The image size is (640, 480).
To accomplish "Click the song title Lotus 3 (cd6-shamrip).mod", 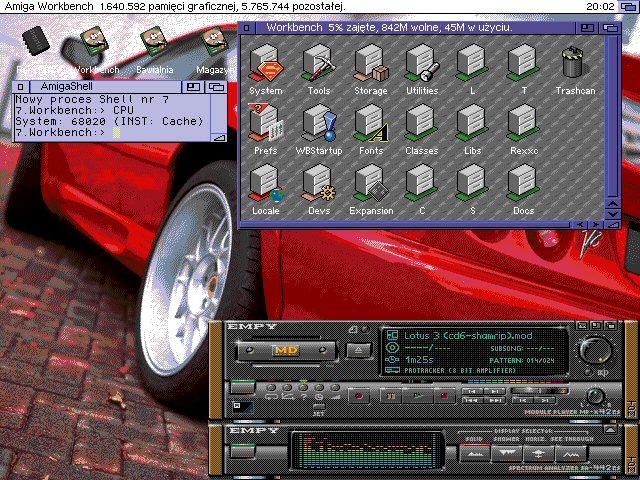I will (x=468, y=336).
